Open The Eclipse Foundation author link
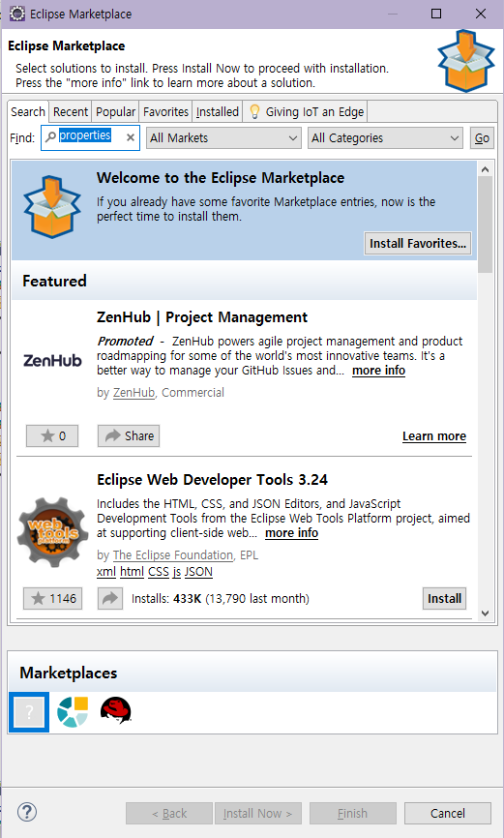This screenshot has width=504, height=838. point(173,555)
